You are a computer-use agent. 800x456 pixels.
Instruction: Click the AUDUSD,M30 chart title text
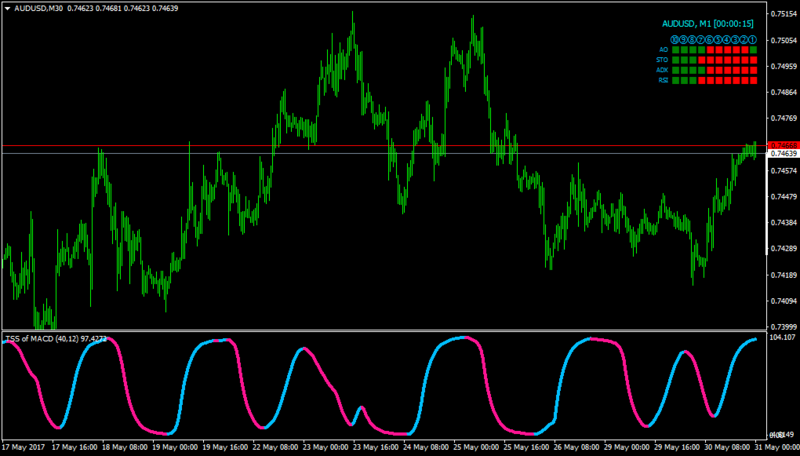coord(39,8)
